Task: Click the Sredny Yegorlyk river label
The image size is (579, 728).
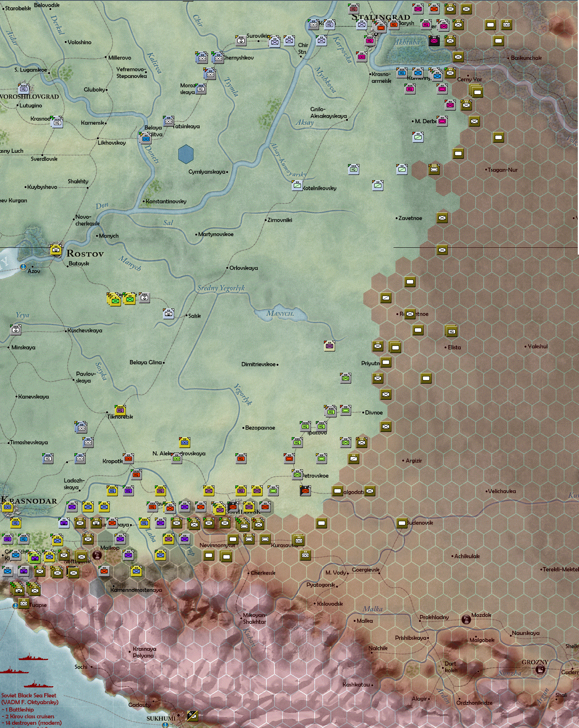Action: click(221, 288)
